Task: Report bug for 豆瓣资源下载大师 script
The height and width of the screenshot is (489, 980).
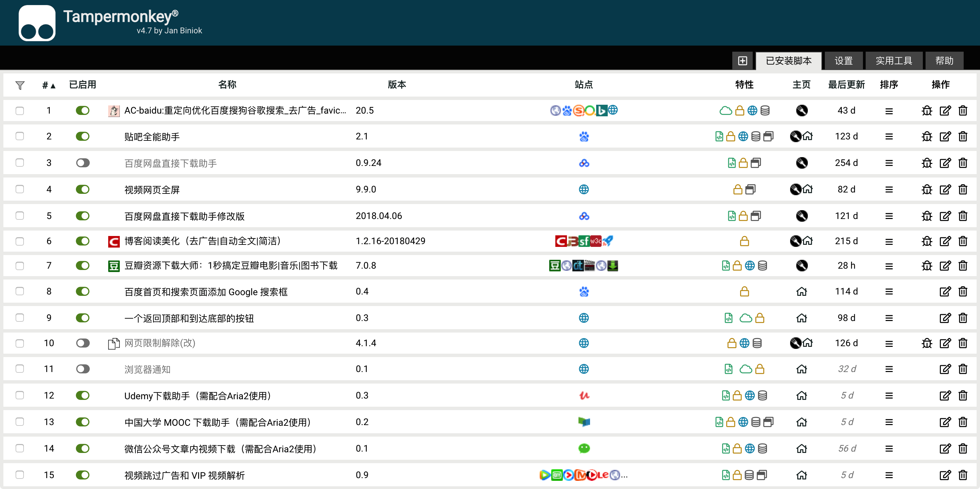Action: (927, 266)
